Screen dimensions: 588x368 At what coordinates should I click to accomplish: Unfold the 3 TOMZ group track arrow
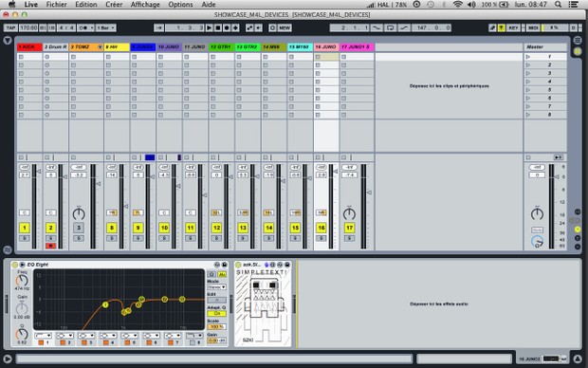[101, 46]
